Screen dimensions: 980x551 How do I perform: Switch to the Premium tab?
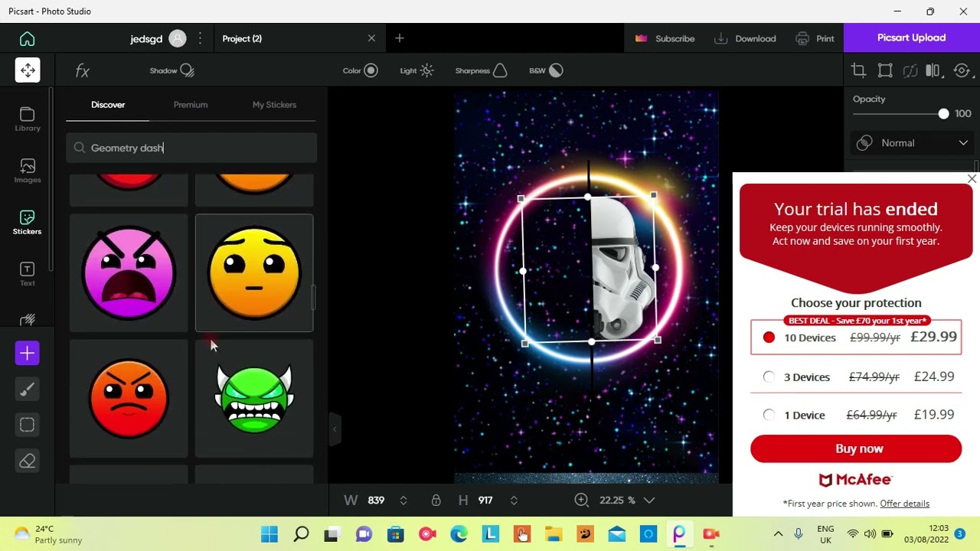coord(191,105)
